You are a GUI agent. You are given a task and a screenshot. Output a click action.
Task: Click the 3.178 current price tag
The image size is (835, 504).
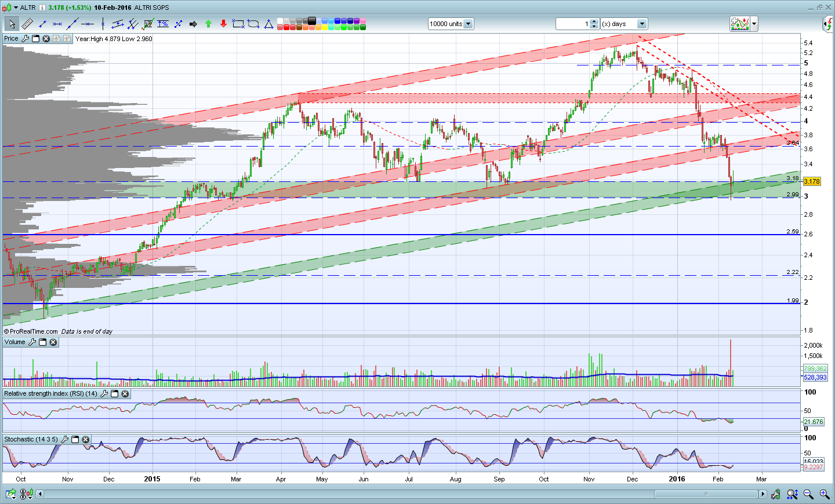click(812, 181)
